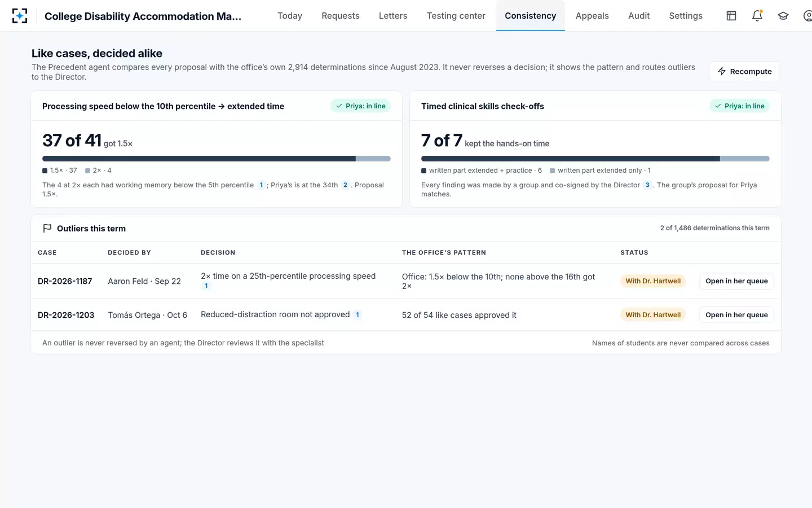This screenshot has height=508, width=812.
Task: Click 'THE OFFICE'S PATTERN' column header
Action: tap(444, 253)
